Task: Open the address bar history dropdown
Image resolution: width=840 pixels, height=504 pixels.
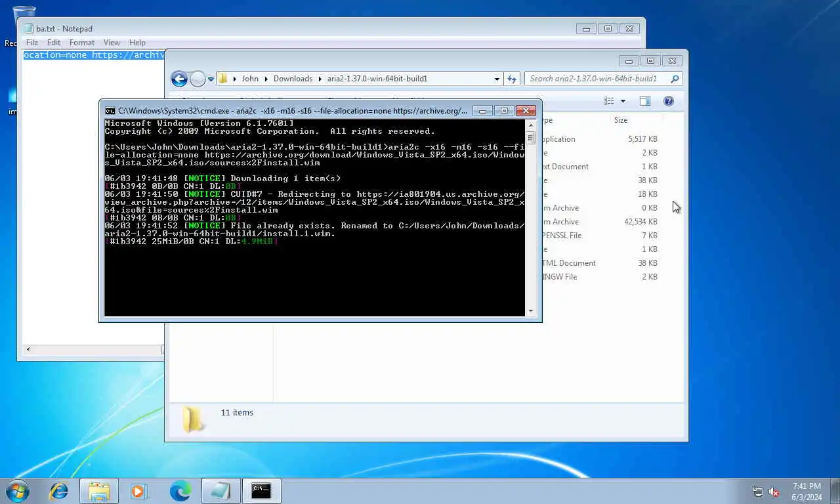Action: pyautogui.click(x=497, y=79)
